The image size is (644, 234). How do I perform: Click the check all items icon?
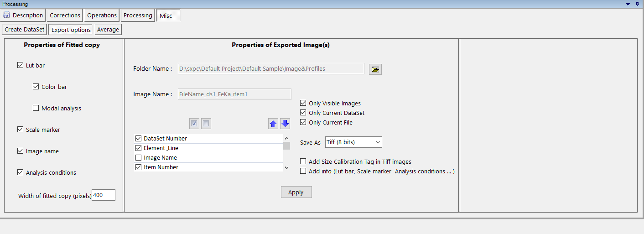pyautogui.click(x=194, y=124)
